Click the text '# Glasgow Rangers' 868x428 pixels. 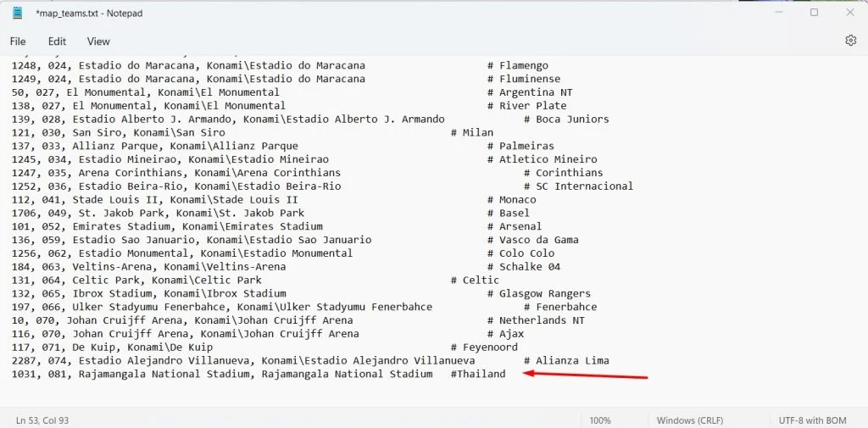click(538, 293)
